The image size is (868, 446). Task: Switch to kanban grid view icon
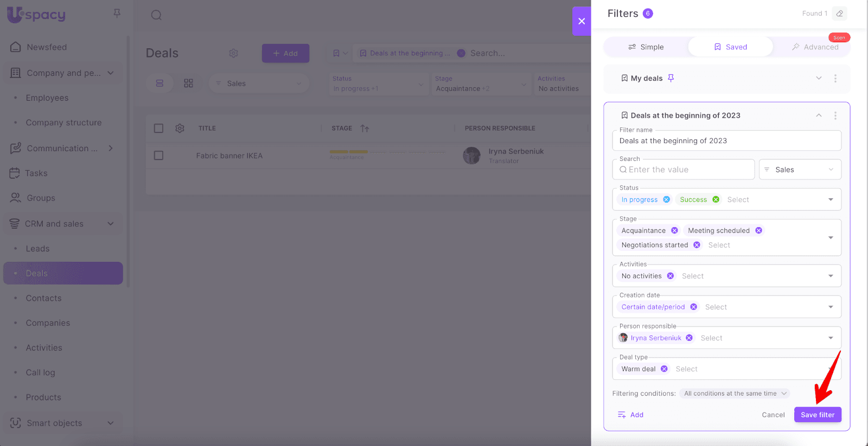click(x=188, y=83)
